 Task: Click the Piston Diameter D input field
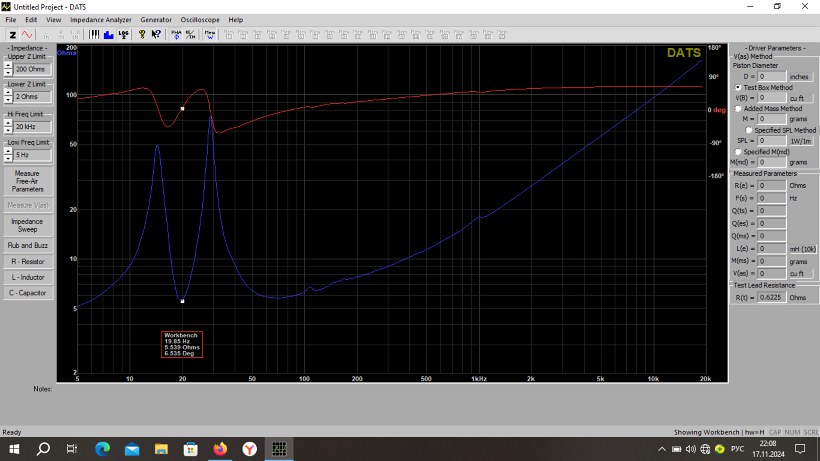[x=772, y=76]
